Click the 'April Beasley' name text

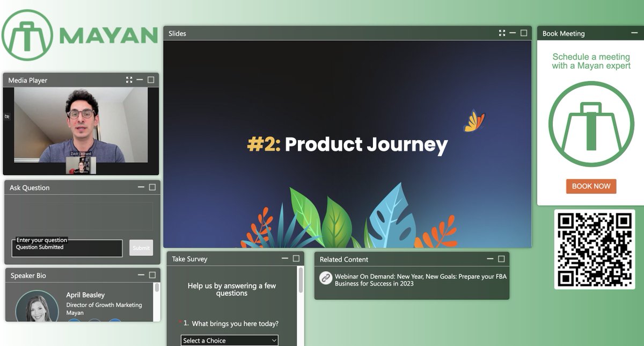tap(85, 295)
